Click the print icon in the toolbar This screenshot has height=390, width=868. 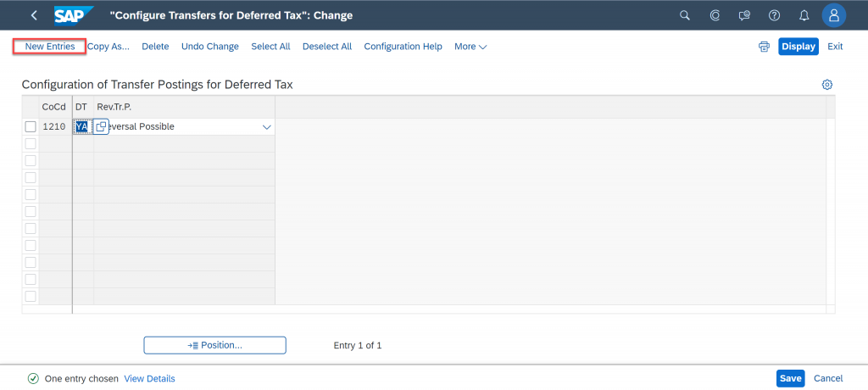point(764,47)
